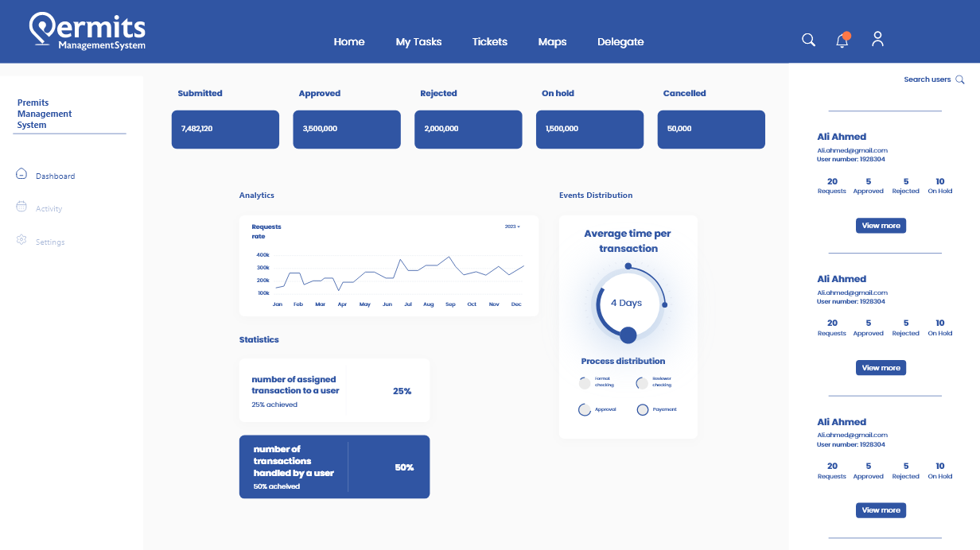Select the Payment process indicator
Image resolution: width=980 pixels, height=550 pixels.
coord(643,410)
